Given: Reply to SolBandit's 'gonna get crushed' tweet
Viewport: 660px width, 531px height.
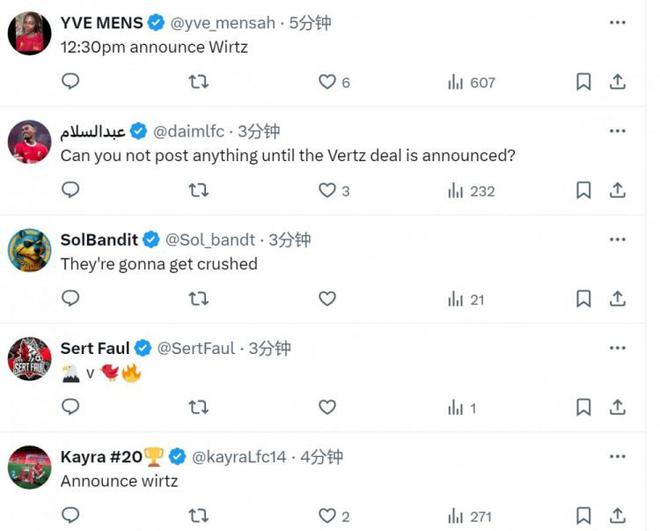Looking at the screenshot, I should click(x=70, y=298).
